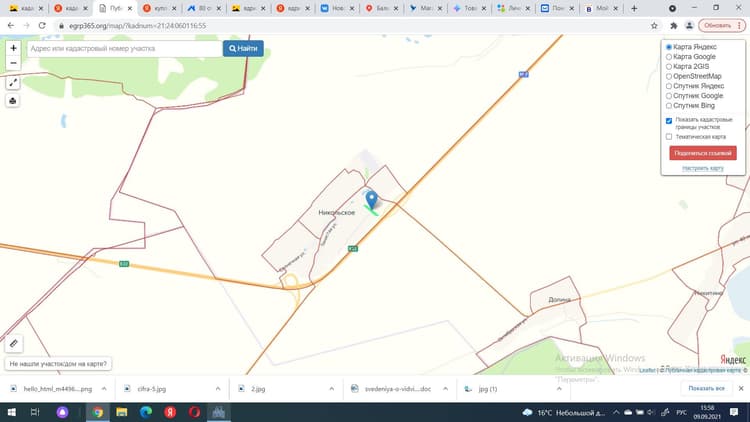Enable Тематическая карта checkbox
Screen dimensions: 750x422
[669, 137]
